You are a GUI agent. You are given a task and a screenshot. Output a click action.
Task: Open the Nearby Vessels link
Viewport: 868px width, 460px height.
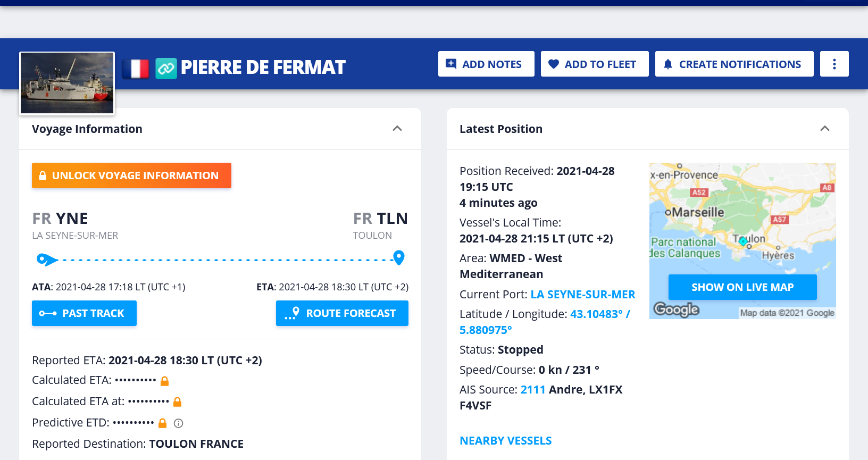click(x=506, y=441)
